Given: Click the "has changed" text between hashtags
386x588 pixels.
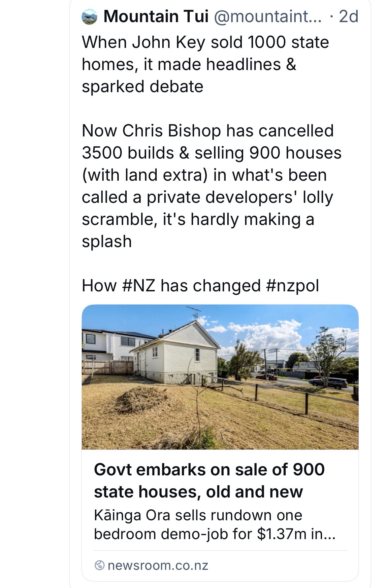Looking at the screenshot, I should click(x=210, y=286).
